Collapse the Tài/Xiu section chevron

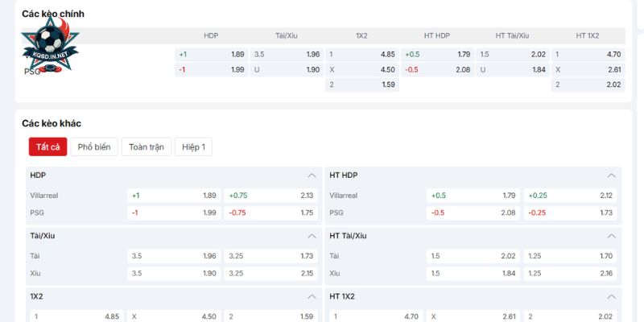point(312,236)
